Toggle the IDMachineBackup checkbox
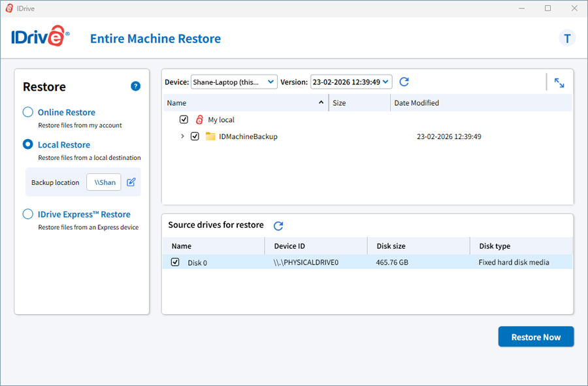This screenshot has width=588, height=386. (195, 137)
